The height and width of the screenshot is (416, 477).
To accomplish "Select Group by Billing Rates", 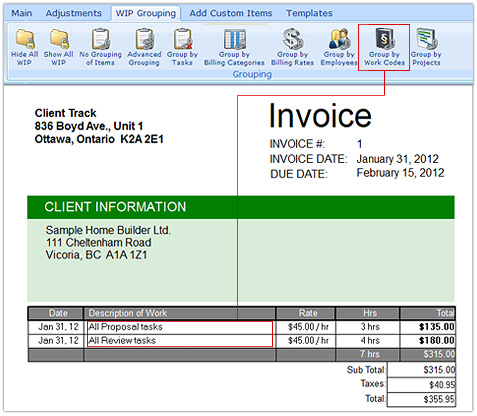I will pyautogui.click(x=292, y=47).
